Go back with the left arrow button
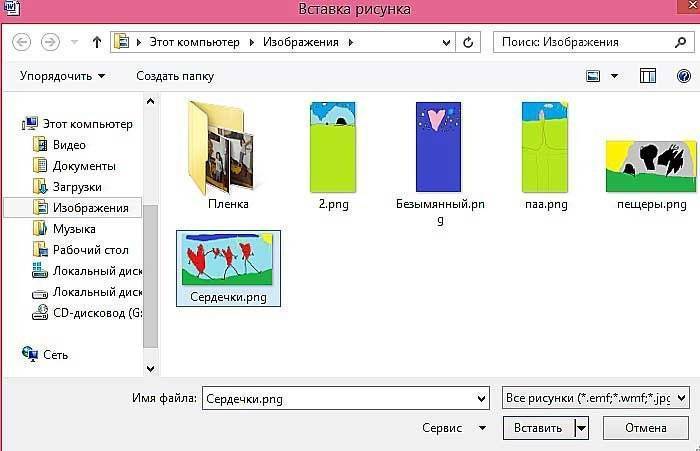 coord(21,42)
